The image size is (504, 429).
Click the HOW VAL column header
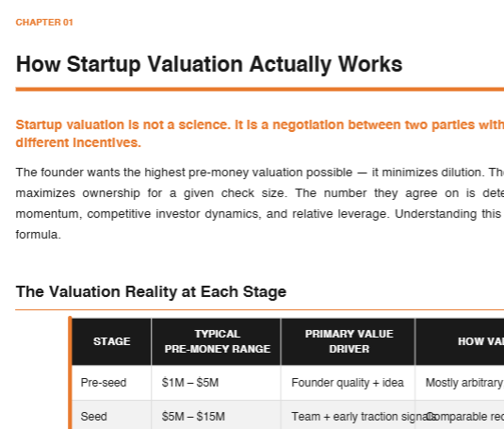coord(460,341)
